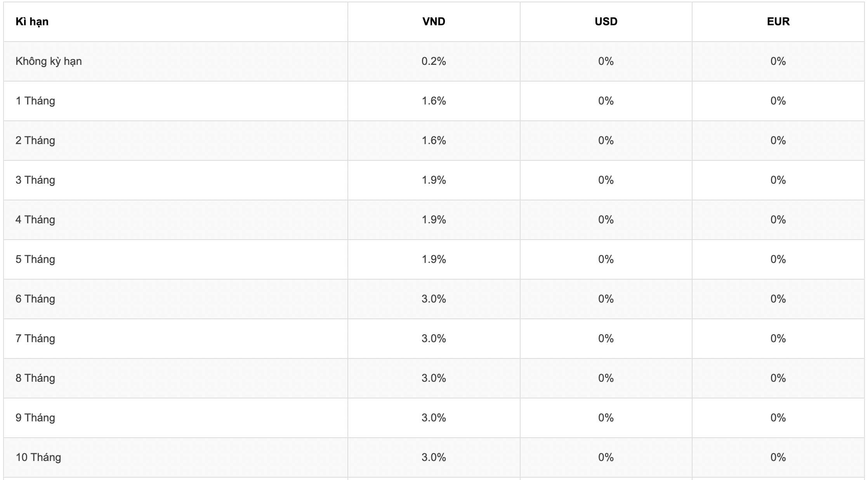
Task: Click the Kì hạn column header
Action: (x=32, y=22)
